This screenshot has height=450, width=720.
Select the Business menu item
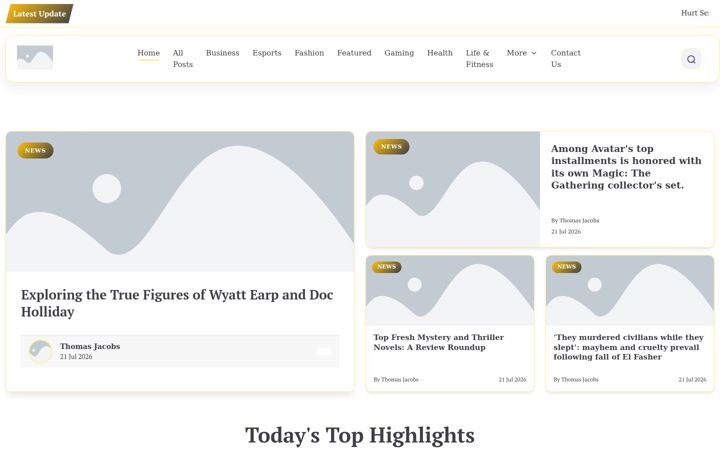coord(223,53)
